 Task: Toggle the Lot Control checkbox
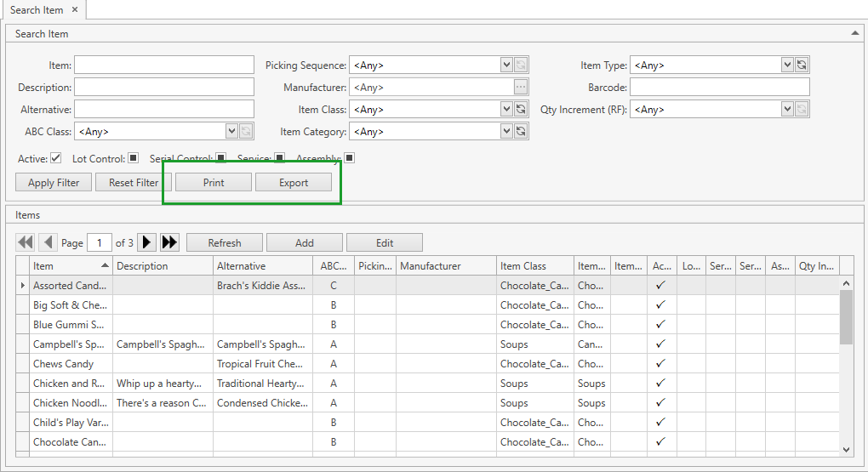click(134, 158)
